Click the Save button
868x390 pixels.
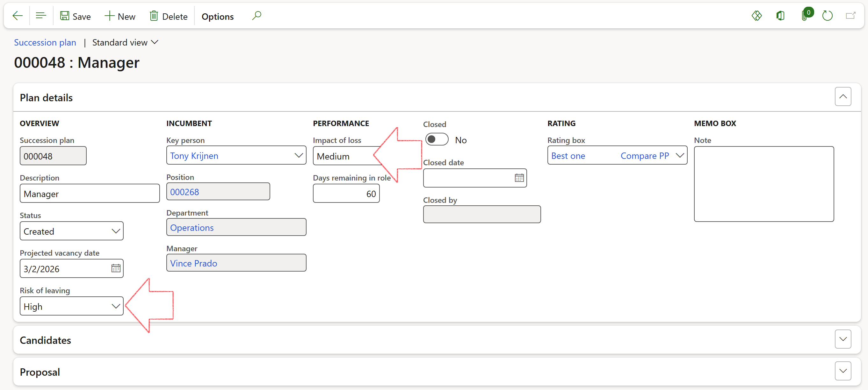click(75, 16)
